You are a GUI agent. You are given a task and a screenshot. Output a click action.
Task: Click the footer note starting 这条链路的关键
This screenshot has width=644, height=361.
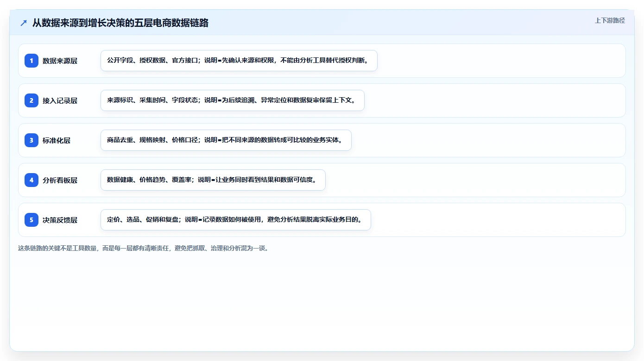click(143, 248)
